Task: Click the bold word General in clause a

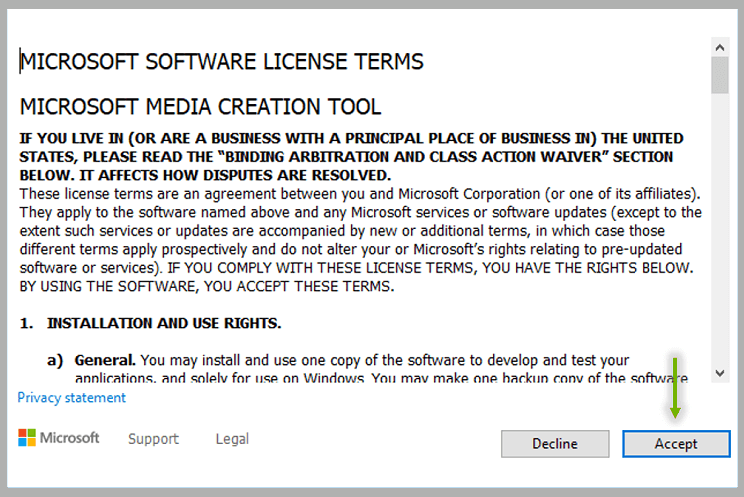Action: click(105, 359)
